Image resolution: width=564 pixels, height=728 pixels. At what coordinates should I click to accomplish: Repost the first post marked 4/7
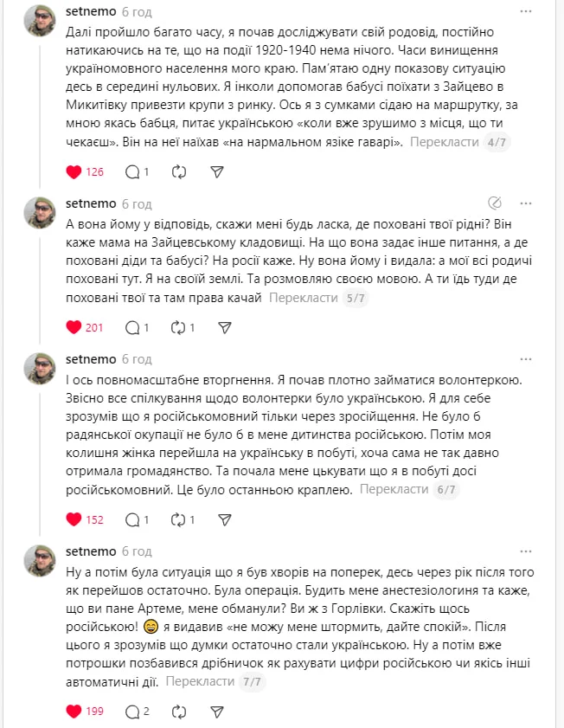[179, 172]
